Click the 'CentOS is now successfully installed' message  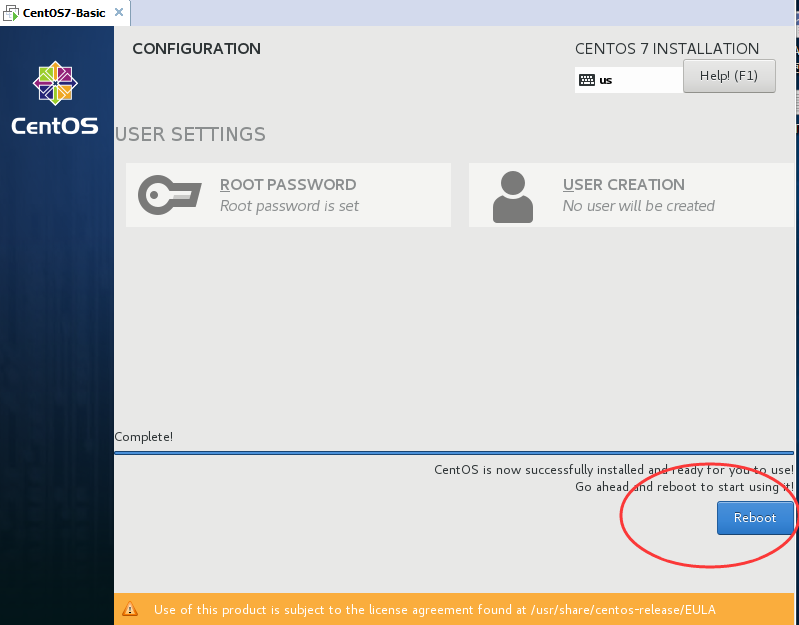click(x=614, y=470)
